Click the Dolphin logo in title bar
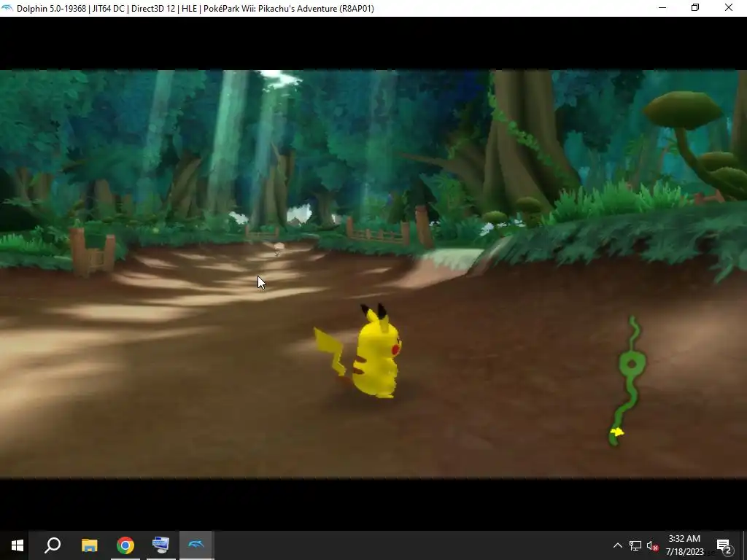This screenshot has width=747, height=560. (7, 8)
